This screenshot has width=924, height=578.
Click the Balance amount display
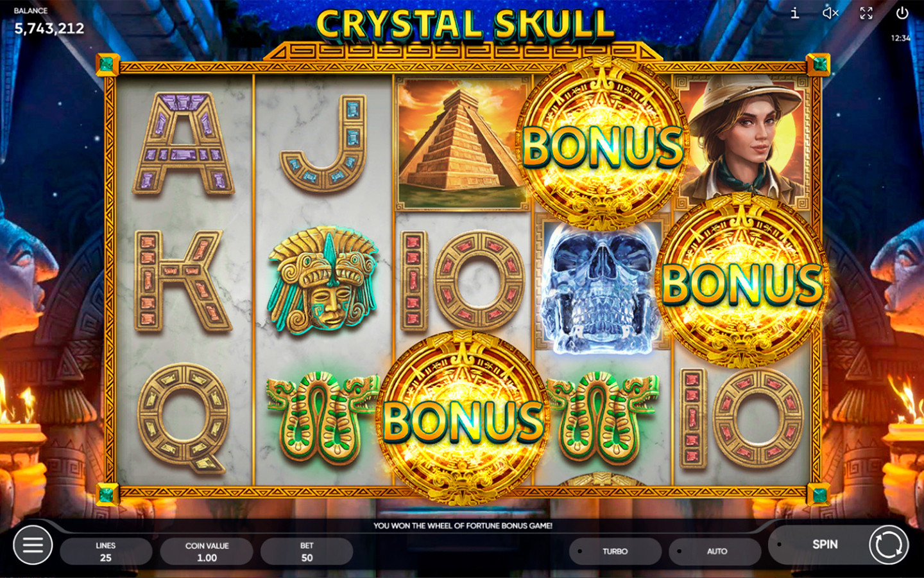pos(49,28)
